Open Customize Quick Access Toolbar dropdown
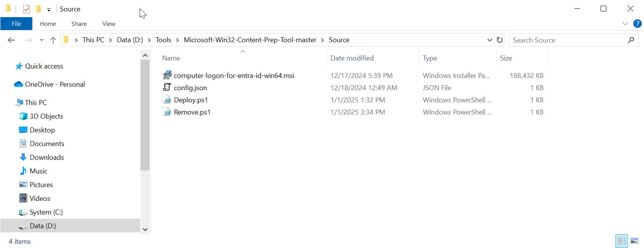 point(49,10)
